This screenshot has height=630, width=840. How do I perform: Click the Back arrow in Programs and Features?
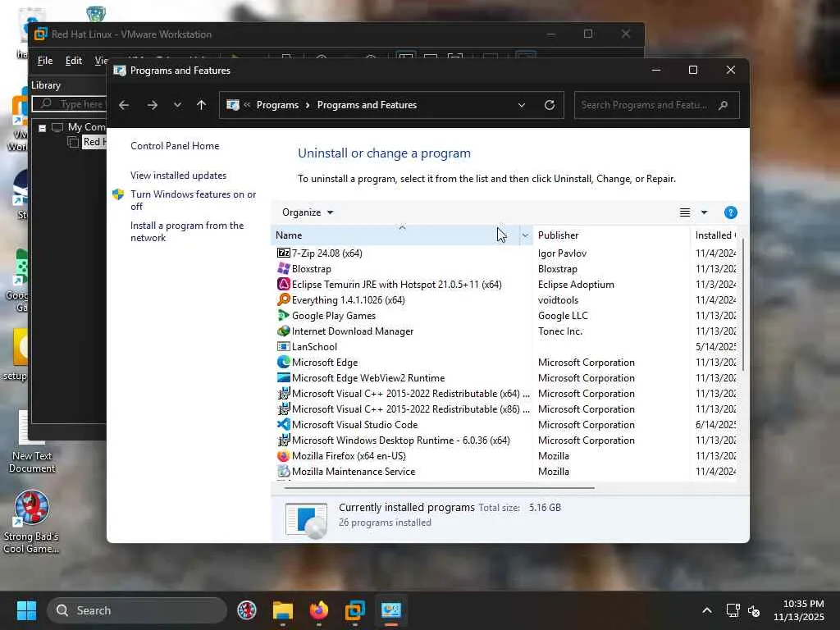(124, 105)
